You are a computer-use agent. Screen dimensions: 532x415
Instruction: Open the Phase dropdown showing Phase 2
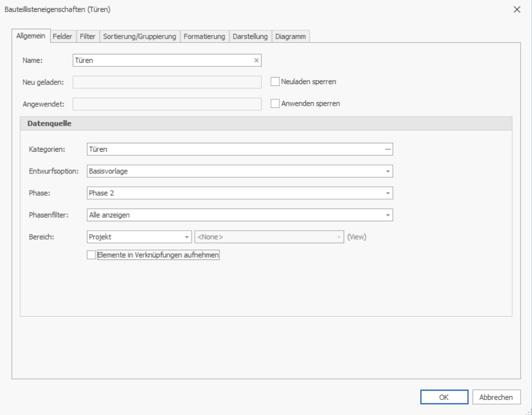(x=388, y=193)
